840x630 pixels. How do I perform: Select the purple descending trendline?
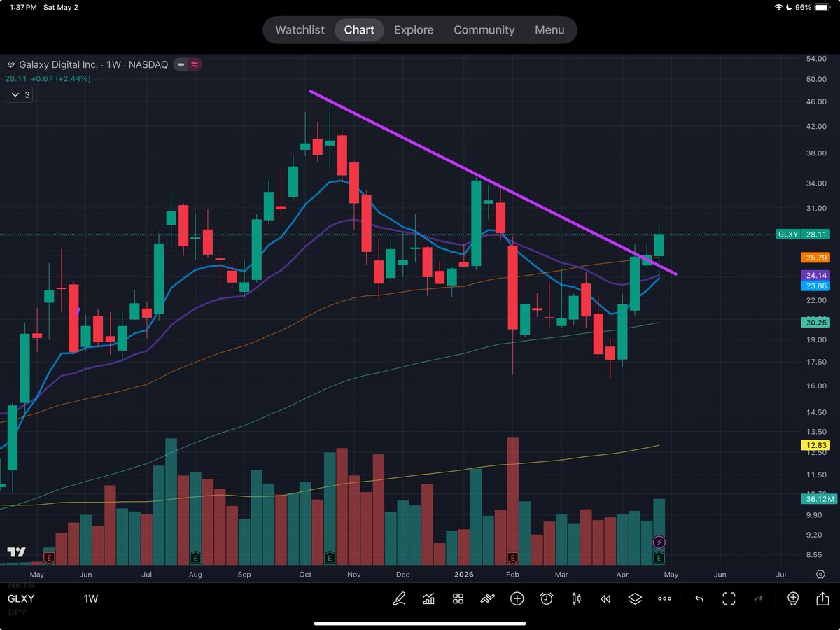(x=493, y=183)
